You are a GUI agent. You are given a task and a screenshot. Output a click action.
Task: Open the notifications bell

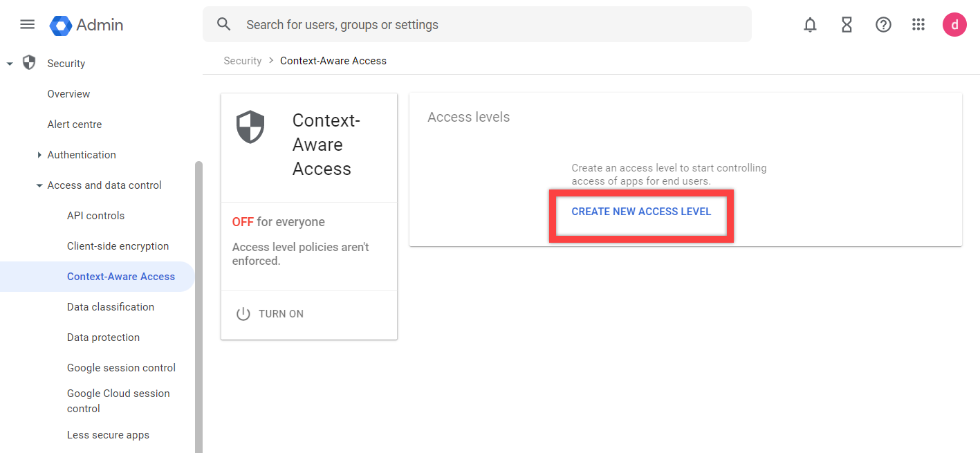(810, 25)
